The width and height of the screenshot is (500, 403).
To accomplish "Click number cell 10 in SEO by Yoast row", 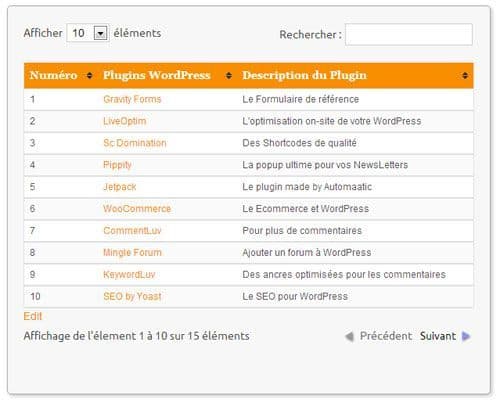I will 35,296.
